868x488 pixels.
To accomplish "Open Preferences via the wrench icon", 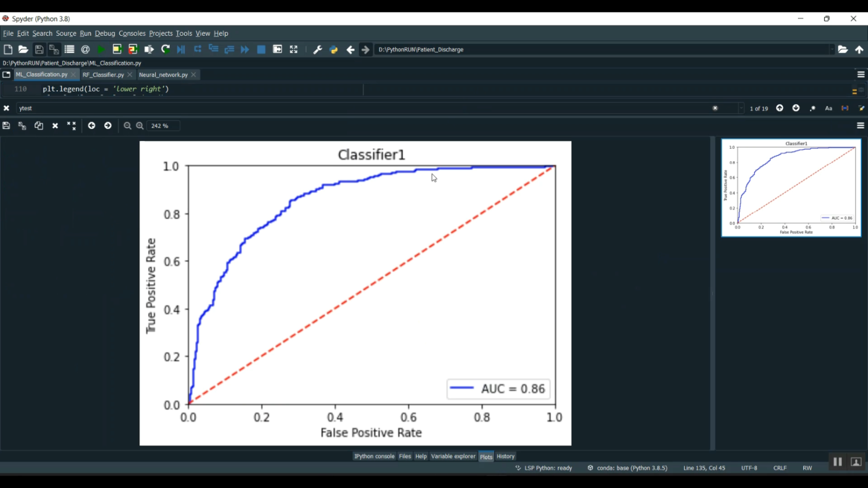I will click(317, 50).
